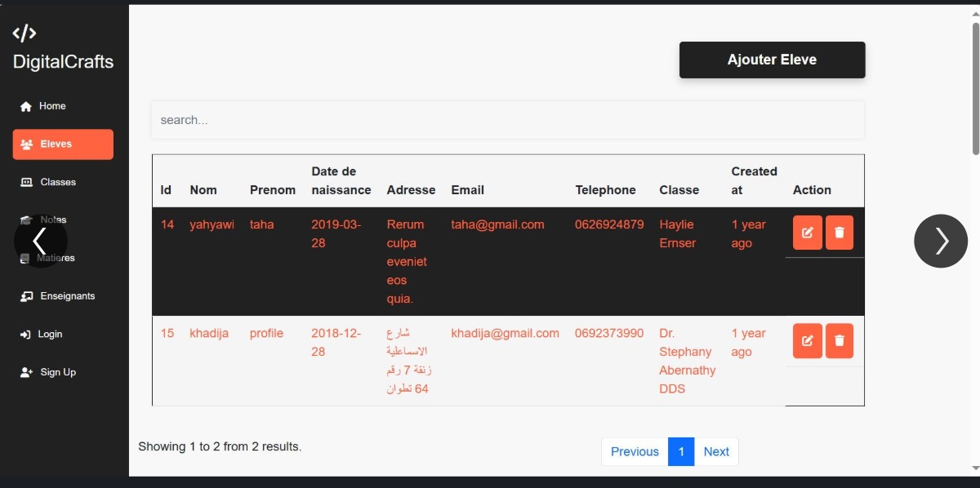Go to the Previous page
Viewport: 980px width, 488px height.
click(635, 451)
